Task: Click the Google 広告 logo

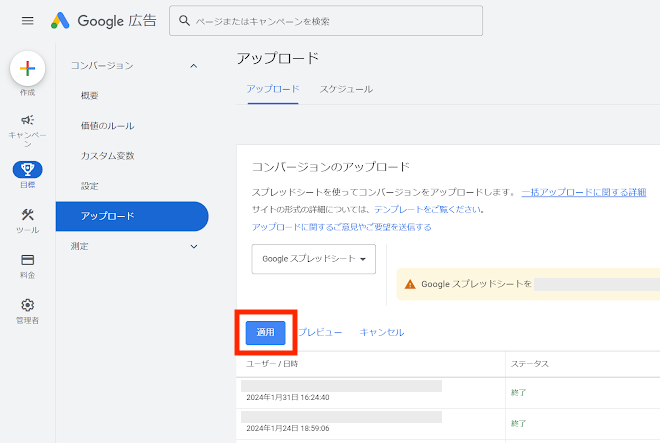Action: [104, 21]
